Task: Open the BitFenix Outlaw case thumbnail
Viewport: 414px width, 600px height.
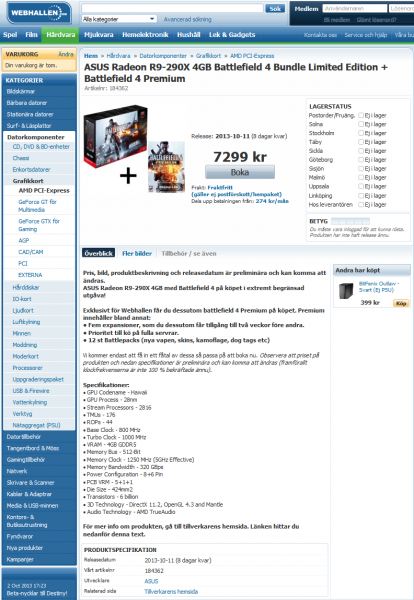Action: [x=346, y=291]
